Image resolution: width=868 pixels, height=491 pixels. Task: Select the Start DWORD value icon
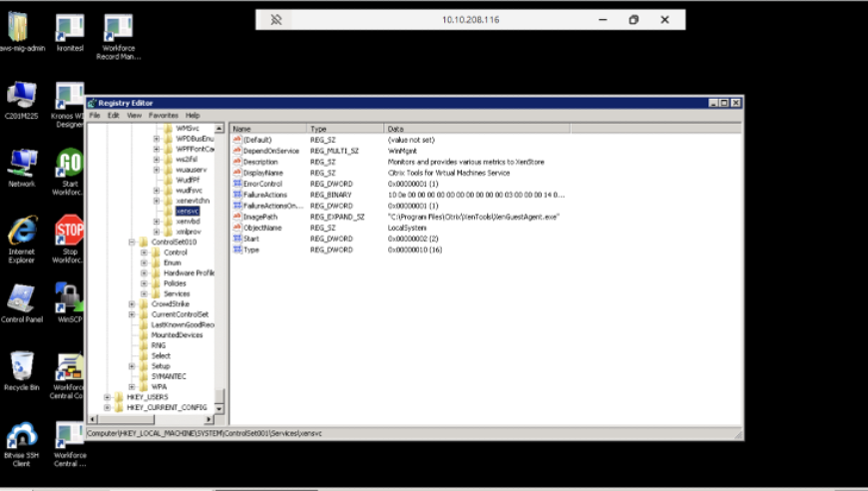click(237, 239)
